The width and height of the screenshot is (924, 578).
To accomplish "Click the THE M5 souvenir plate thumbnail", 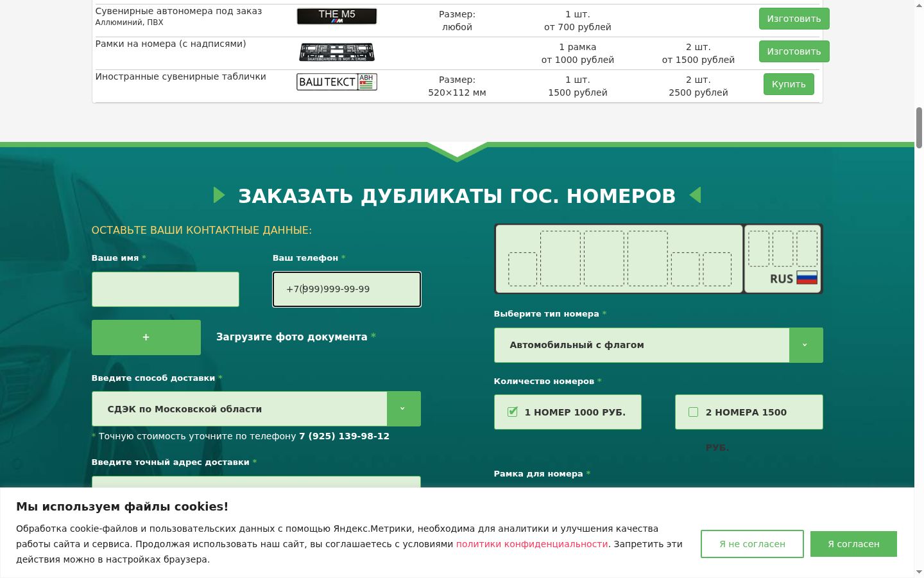I will [337, 16].
